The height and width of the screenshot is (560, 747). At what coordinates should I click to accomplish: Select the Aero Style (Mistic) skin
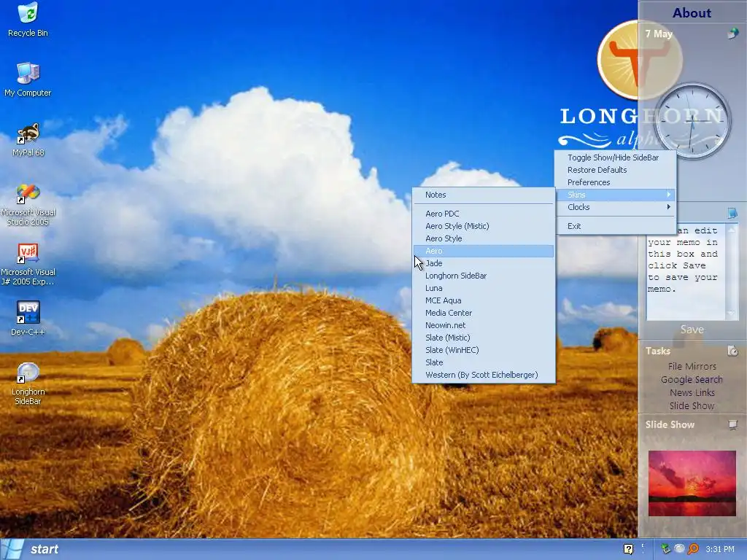coord(484,226)
